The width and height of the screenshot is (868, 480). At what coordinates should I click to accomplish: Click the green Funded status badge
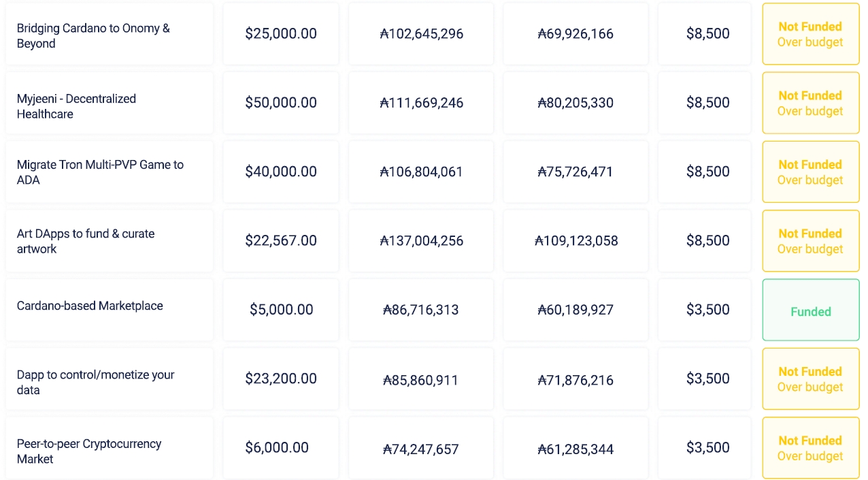(x=810, y=311)
